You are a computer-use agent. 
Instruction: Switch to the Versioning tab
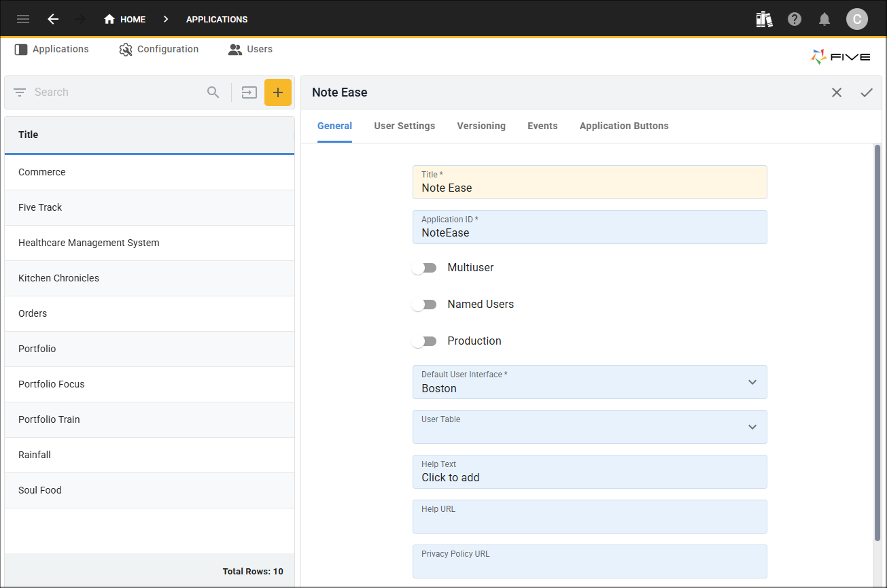[481, 126]
